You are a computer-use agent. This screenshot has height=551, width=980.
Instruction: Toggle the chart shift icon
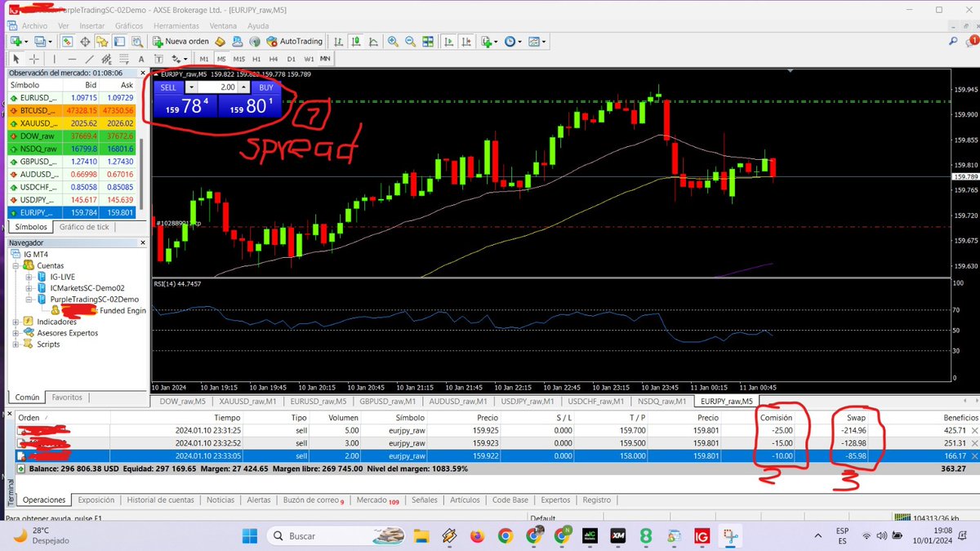pyautogui.click(x=466, y=42)
